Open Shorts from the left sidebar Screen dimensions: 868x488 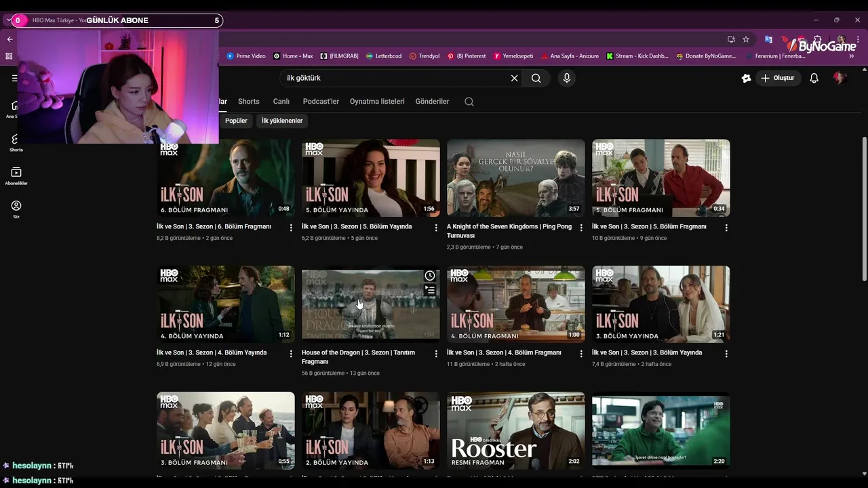(16, 143)
